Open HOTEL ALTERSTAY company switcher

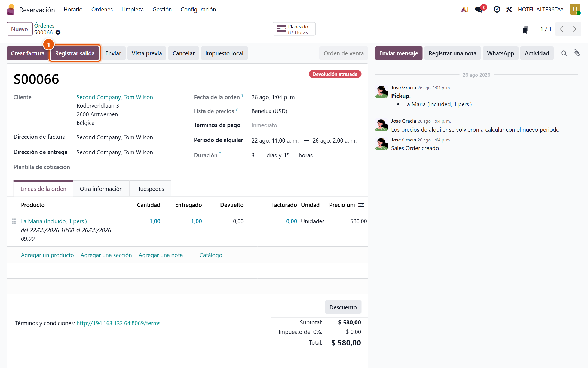[x=541, y=10]
